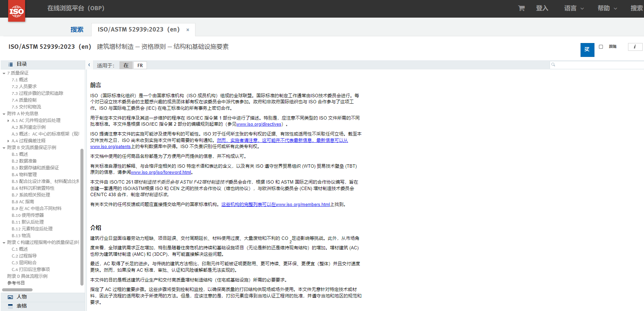Image resolution: width=644 pixels, height=311 pixels.
Task: Collapse the 7 质量保证 tree node
Action: (4, 73)
